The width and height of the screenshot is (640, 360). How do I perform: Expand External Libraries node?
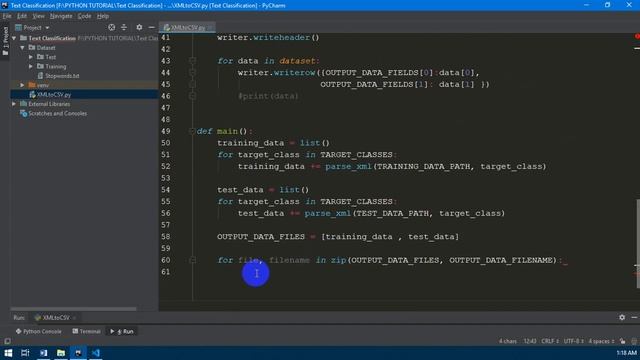(x=14, y=104)
